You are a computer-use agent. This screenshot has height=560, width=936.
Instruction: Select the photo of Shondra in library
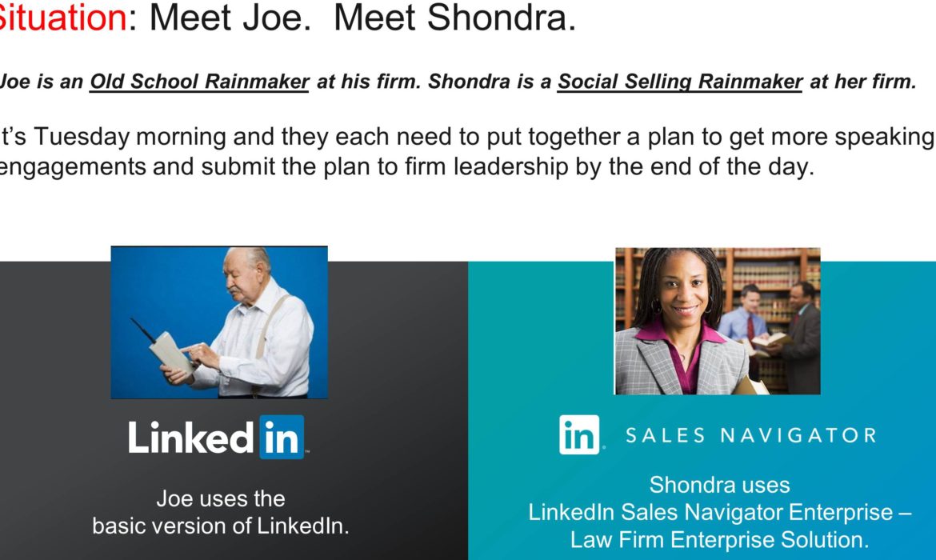click(718, 321)
